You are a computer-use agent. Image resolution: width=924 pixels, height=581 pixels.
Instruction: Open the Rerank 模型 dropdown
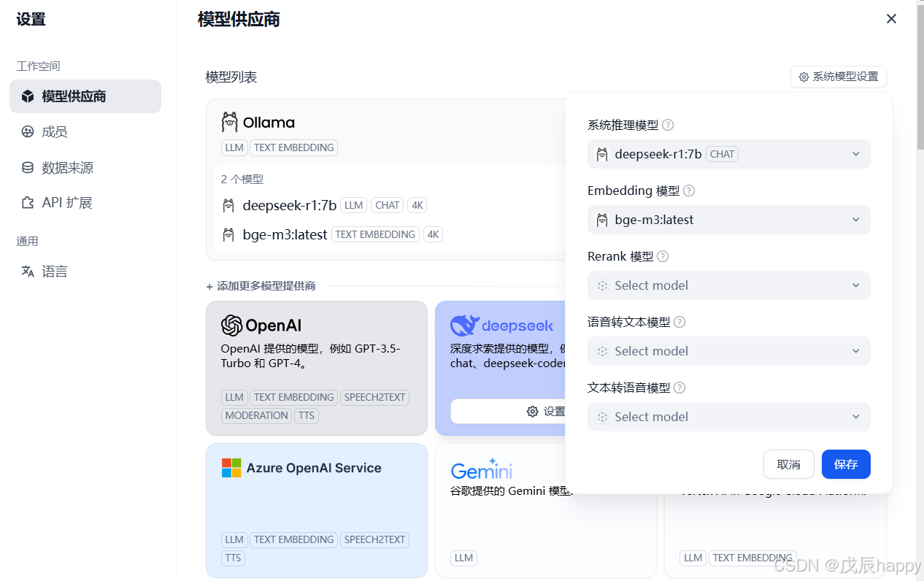tap(729, 285)
